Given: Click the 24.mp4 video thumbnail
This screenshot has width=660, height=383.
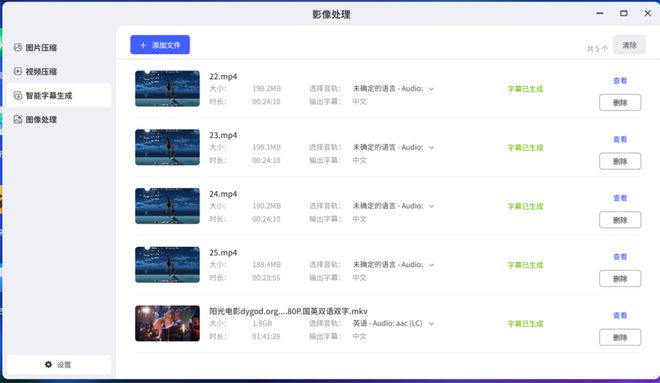Looking at the screenshot, I should pyautogui.click(x=168, y=206).
